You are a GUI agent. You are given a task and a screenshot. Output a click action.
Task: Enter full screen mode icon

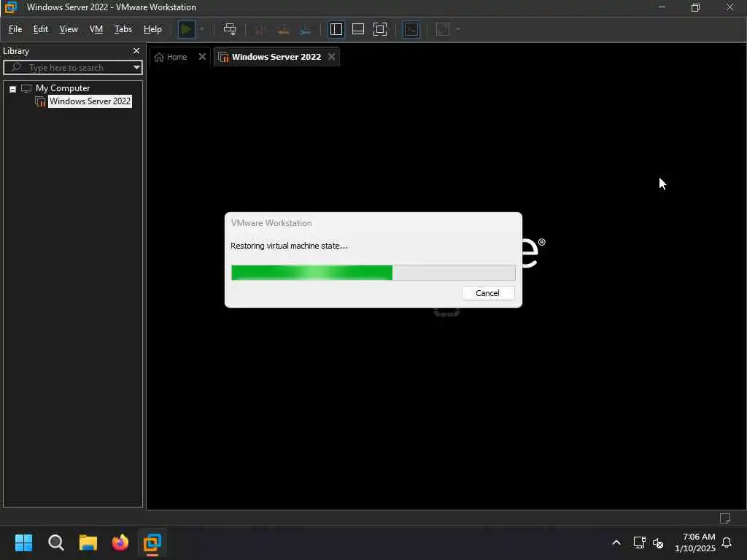pos(380,29)
